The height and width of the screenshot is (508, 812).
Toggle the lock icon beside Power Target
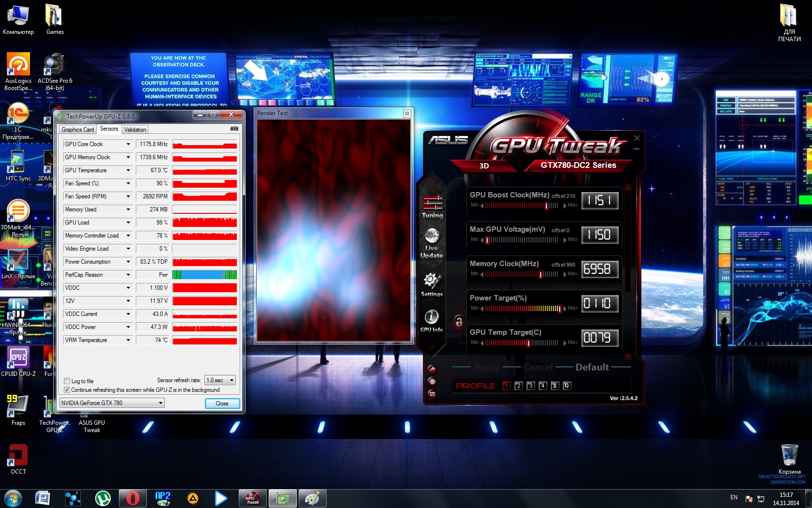tap(459, 321)
